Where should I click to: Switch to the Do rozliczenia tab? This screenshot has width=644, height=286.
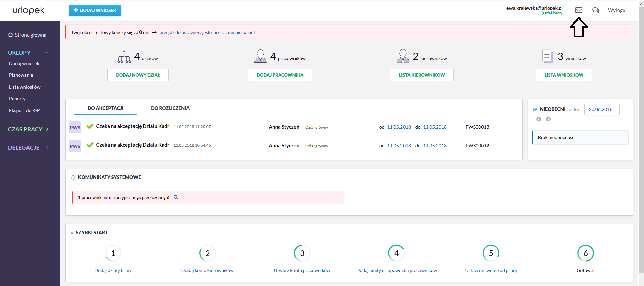tap(170, 108)
